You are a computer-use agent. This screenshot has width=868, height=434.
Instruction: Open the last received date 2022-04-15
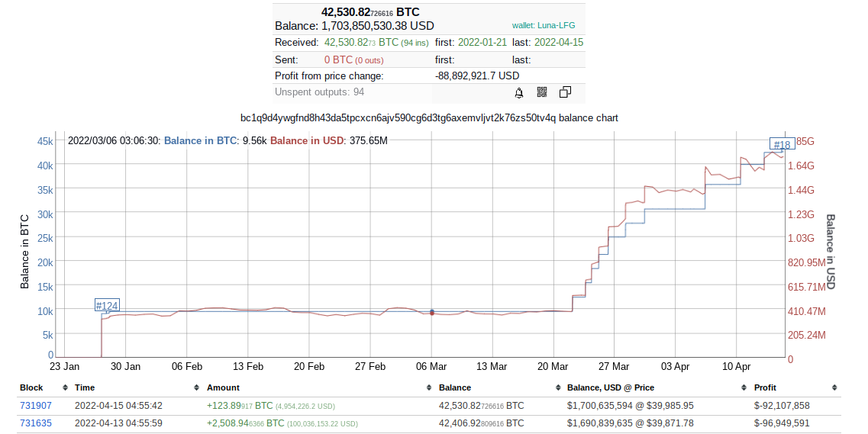pos(558,43)
